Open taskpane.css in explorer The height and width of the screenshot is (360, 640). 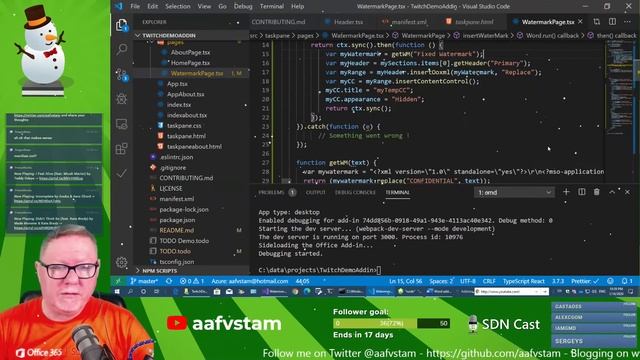coord(184,126)
